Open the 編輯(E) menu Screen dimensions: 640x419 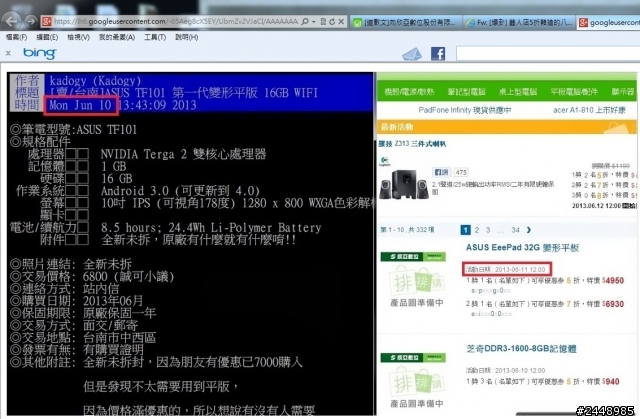tap(47, 37)
